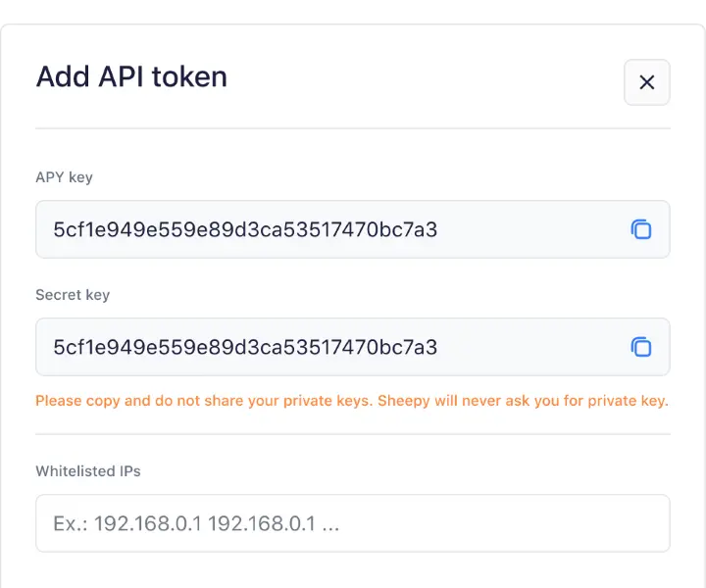Click the 192.168.0.1 placeholder text
The width and height of the screenshot is (706, 588).
148,524
